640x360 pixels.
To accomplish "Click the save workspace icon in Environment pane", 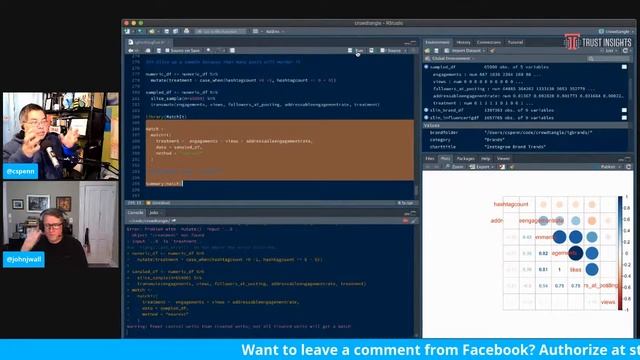I will click(x=436, y=51).
